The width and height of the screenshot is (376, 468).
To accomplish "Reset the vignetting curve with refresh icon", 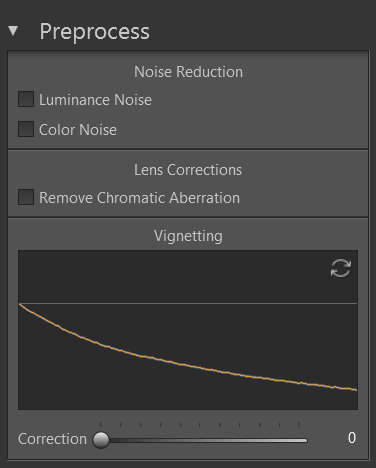I will pyautogui.click(x=341, y=268).
